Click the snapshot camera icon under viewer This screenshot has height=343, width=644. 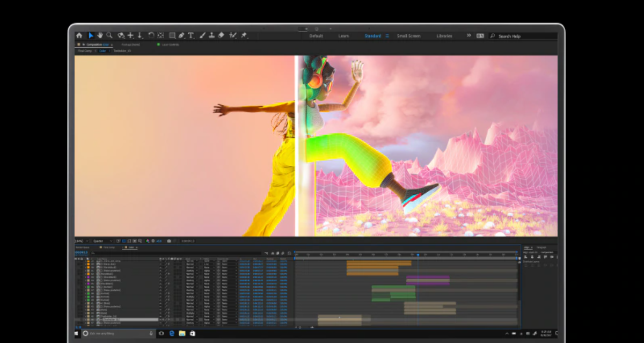pos(169,241)
